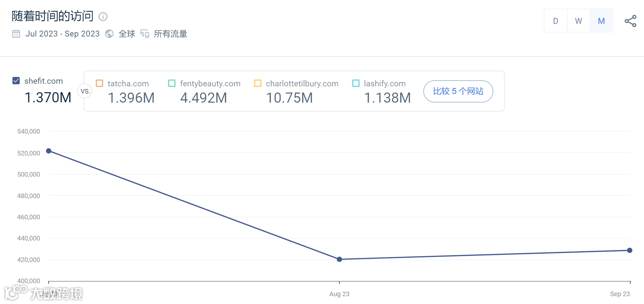The image size is (644, 304).
Task: Click the 1.138M visits value
Action: [387, 98]
